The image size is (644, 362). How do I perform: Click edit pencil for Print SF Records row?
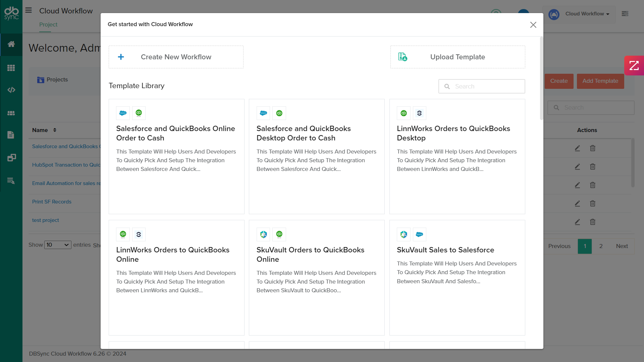[577, 203]
